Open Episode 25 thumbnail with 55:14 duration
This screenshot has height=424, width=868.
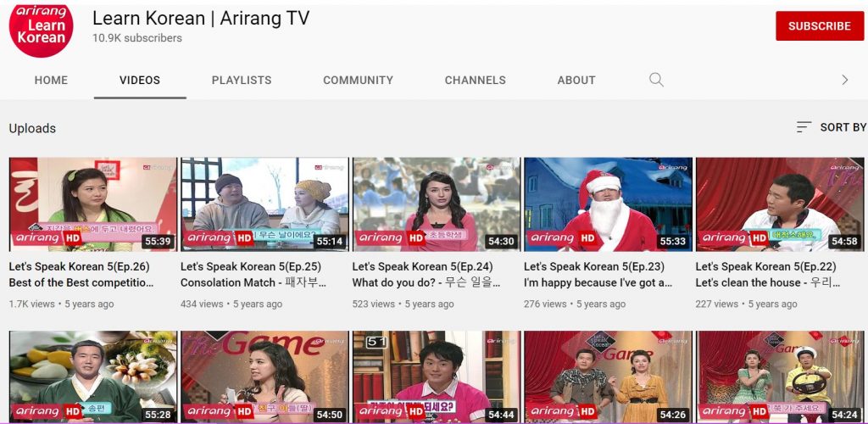264,204
